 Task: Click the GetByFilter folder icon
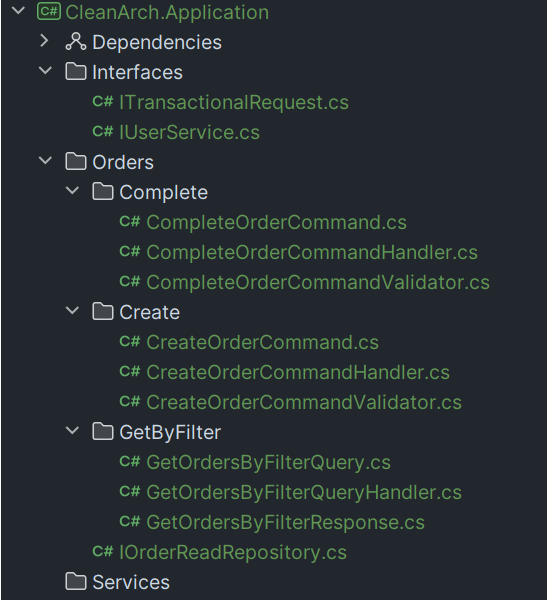103,431
